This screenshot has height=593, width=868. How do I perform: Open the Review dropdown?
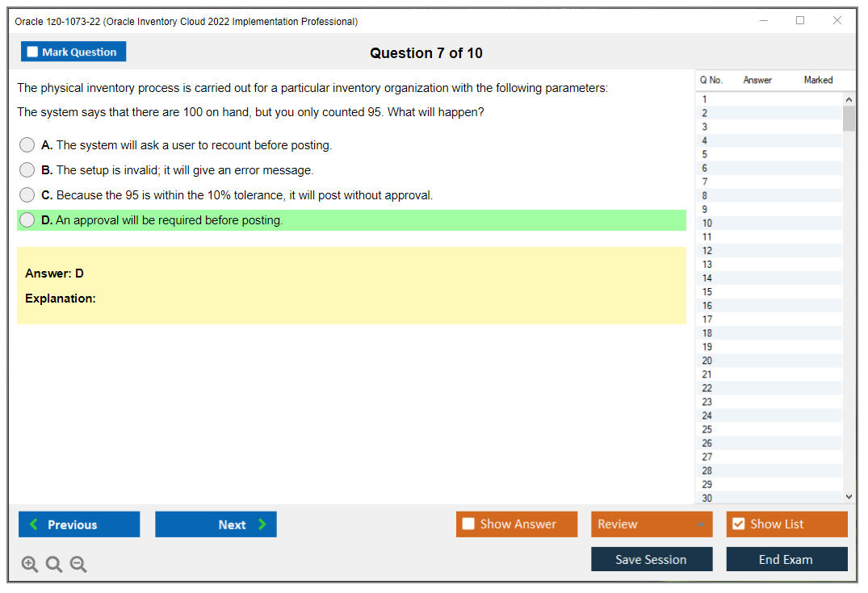651,524
